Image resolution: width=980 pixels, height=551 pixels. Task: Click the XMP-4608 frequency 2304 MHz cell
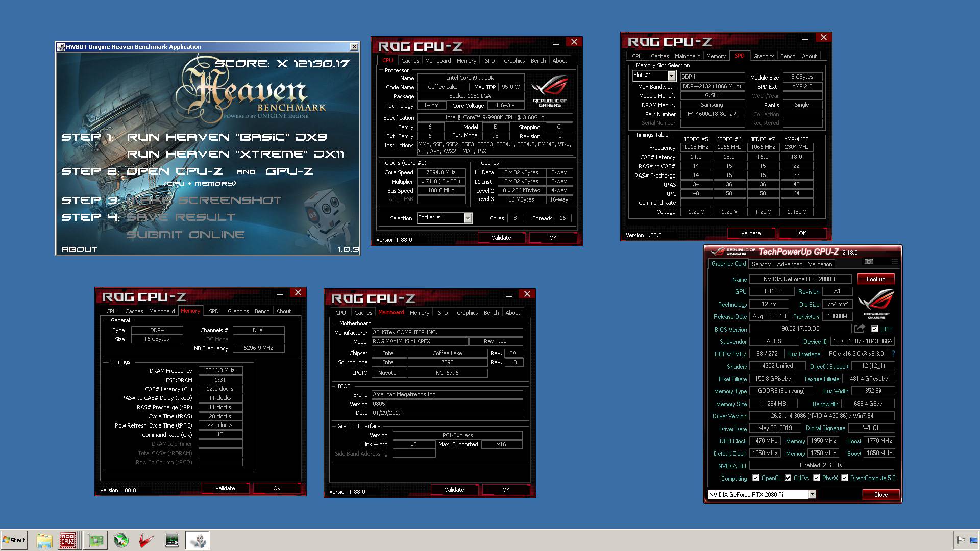(x=796, y=147)
